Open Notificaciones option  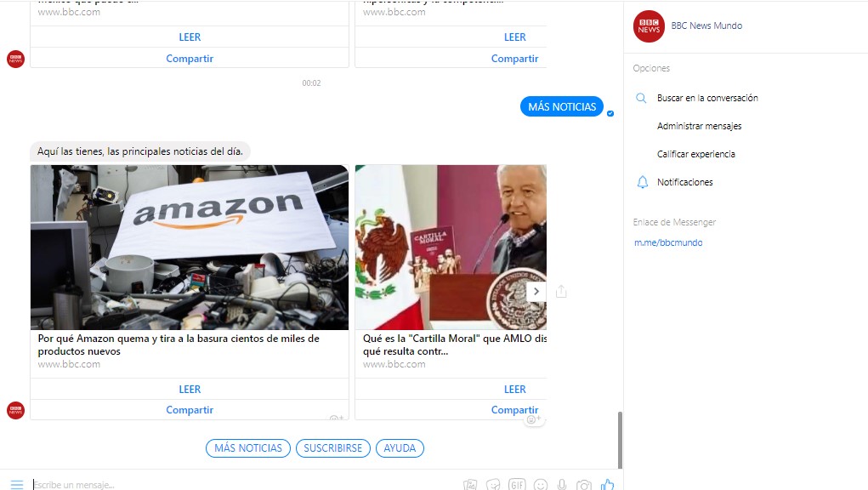pyautogui.click(x=684, y=182)
